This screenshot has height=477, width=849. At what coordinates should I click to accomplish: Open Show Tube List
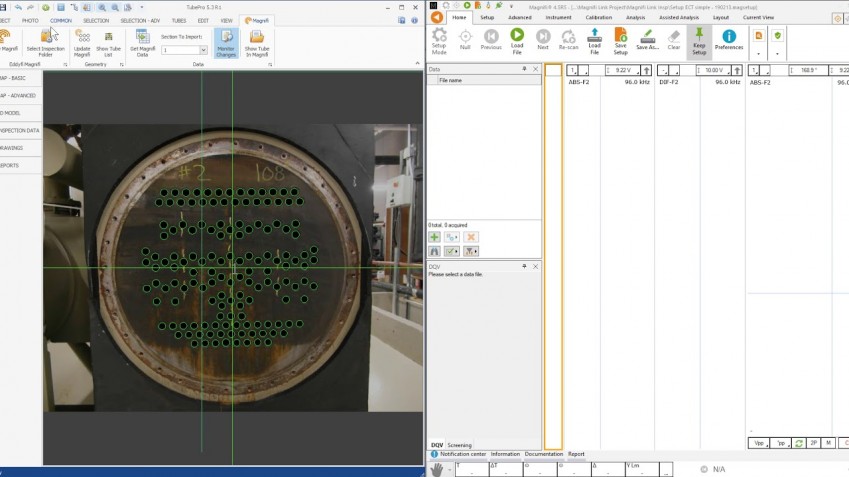click(x=108, y=36)
